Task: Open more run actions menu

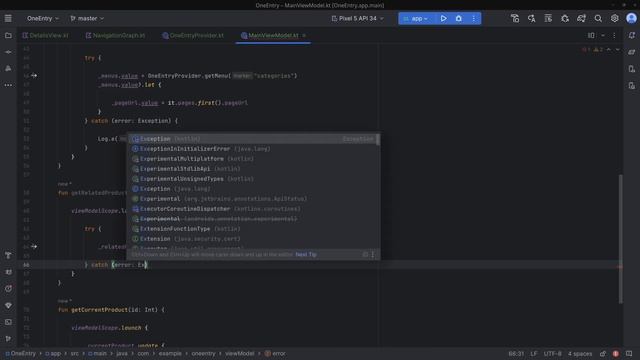Action: (473, 18)
